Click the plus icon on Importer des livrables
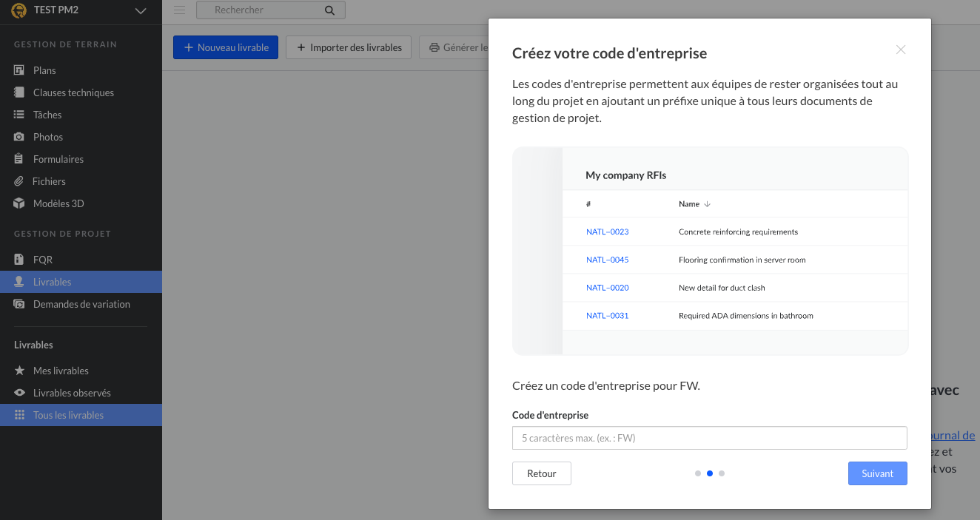The width and height of the screenshot is (980, 520). pyautogui.click(x=301, y=47)
